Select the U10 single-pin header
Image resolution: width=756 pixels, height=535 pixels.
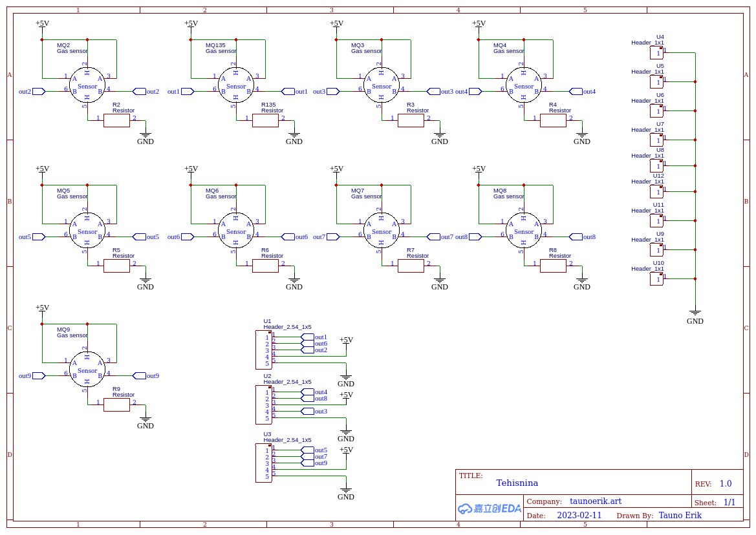click(656, 279)
